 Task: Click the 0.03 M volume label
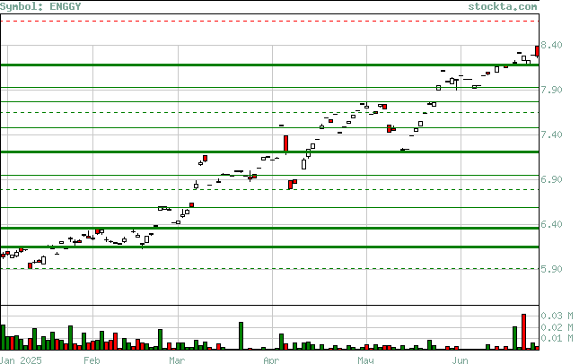pos(557,316)
